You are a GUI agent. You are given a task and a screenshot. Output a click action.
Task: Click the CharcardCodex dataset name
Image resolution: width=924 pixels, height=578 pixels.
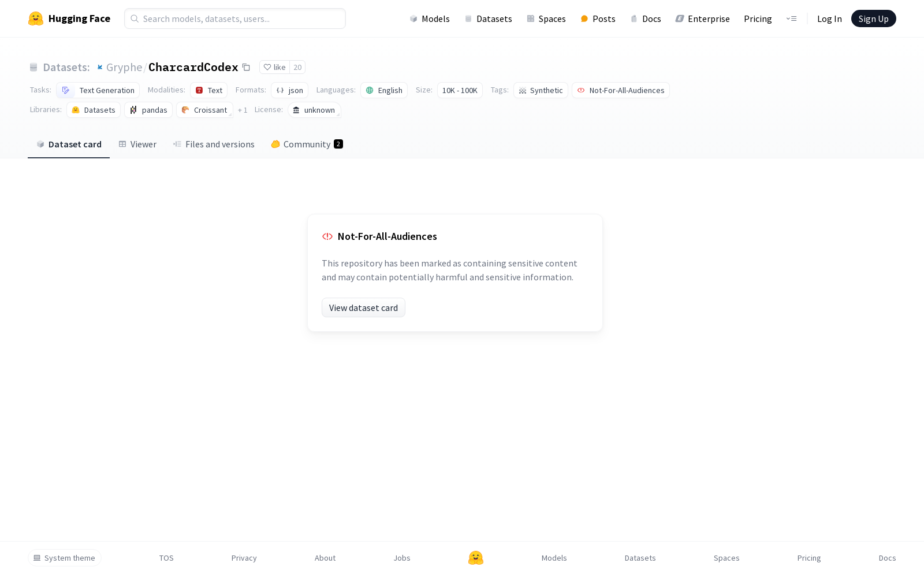pyautogui.click(x=193, y=67)
